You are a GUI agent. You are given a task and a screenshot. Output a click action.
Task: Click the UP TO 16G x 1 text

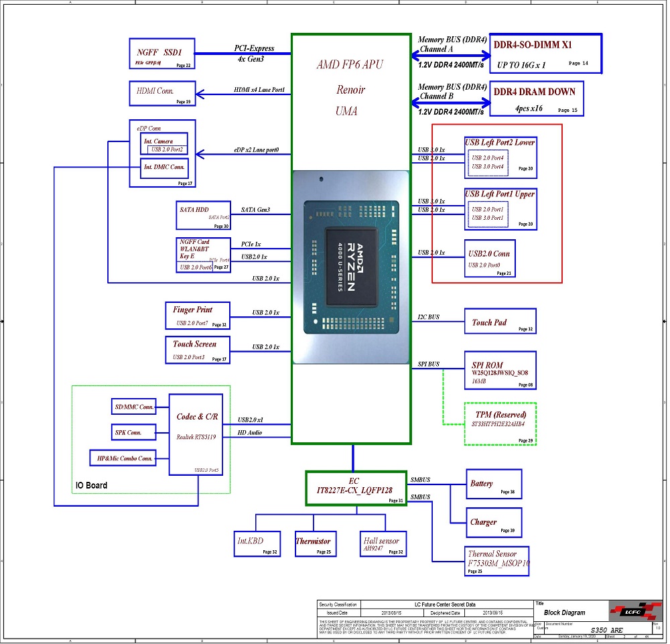(x=521, y=65)
